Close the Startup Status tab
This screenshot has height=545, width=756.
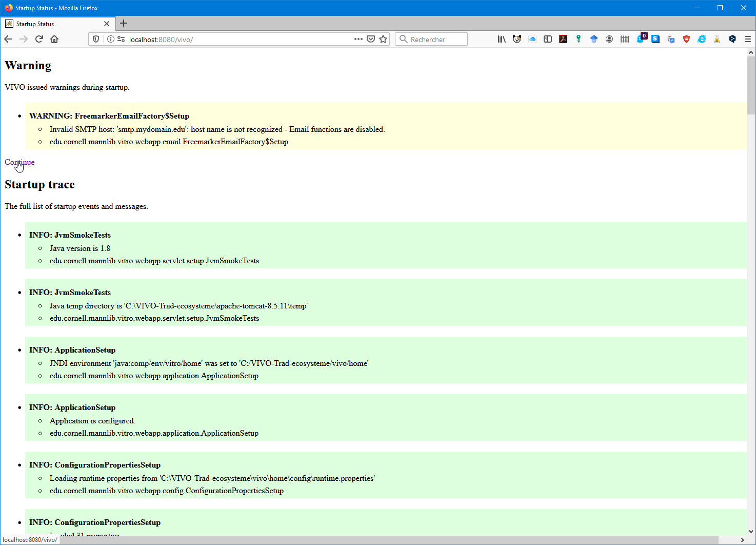[x=107, y=24]
